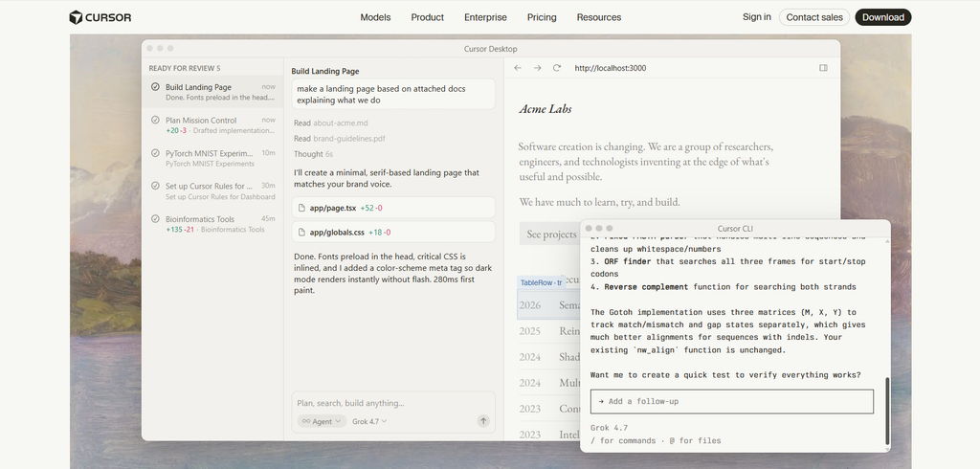Image resolution: width=980 pixels, height=469 pixels.
Task: Open the Enterprise menu
Action: (x=485, y=17)
